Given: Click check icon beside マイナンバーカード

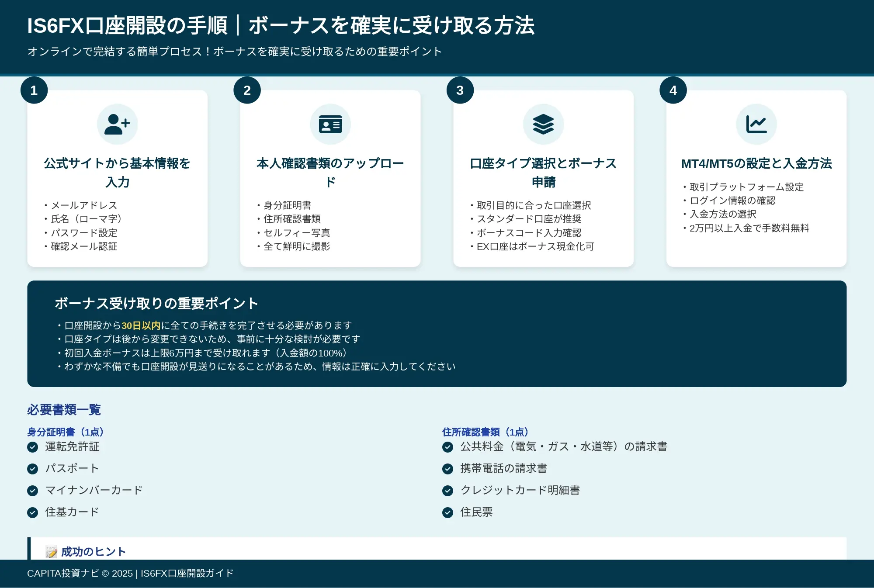Looking at the screenshot, I should coord(32,491).
